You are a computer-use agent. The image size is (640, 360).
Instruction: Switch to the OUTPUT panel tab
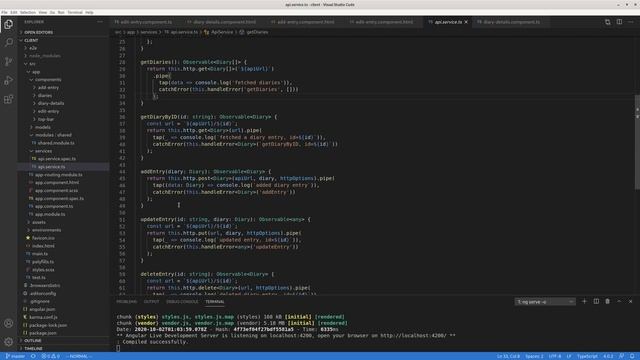click(151, 302)
